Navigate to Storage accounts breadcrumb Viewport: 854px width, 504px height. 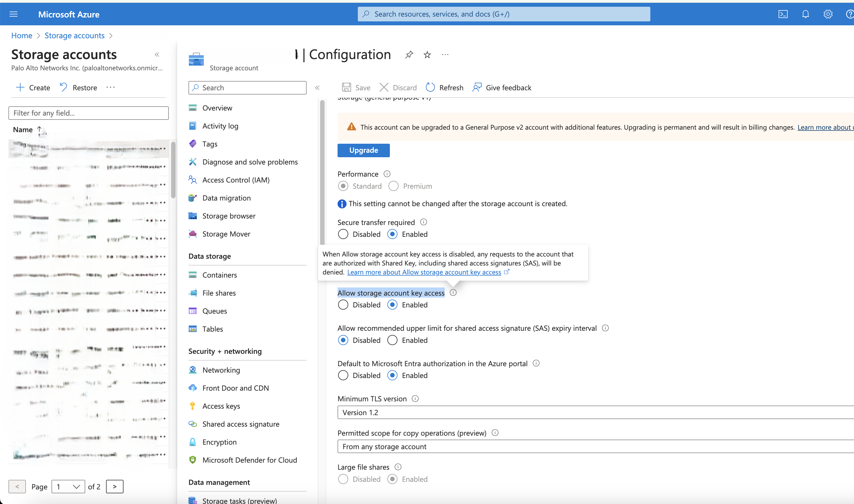click(x=74, y=35)
